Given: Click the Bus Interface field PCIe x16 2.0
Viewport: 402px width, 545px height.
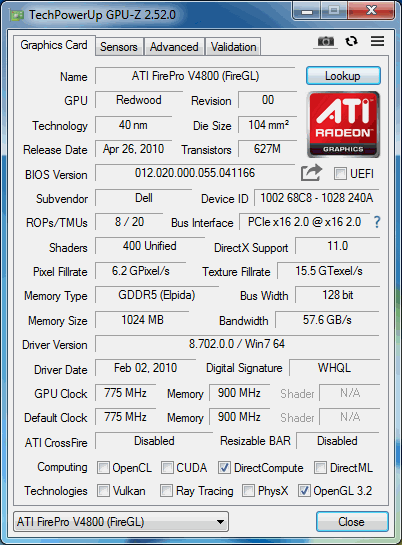Looking at the screenshot, I should (x=305, y=222).
